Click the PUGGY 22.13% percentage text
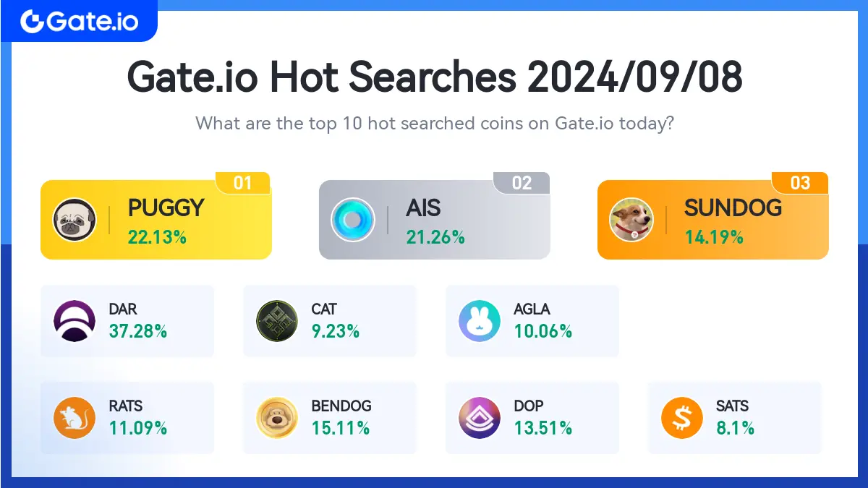This screenshot has width=868, height=488. pyautogui.click(x=157, y=236)
